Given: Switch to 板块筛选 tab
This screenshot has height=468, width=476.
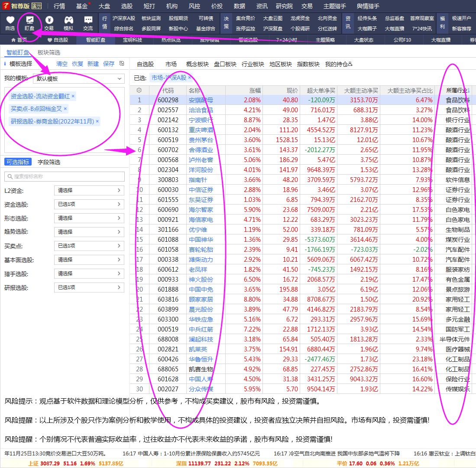Looking at the screenshot, I should tap(49, 52).
